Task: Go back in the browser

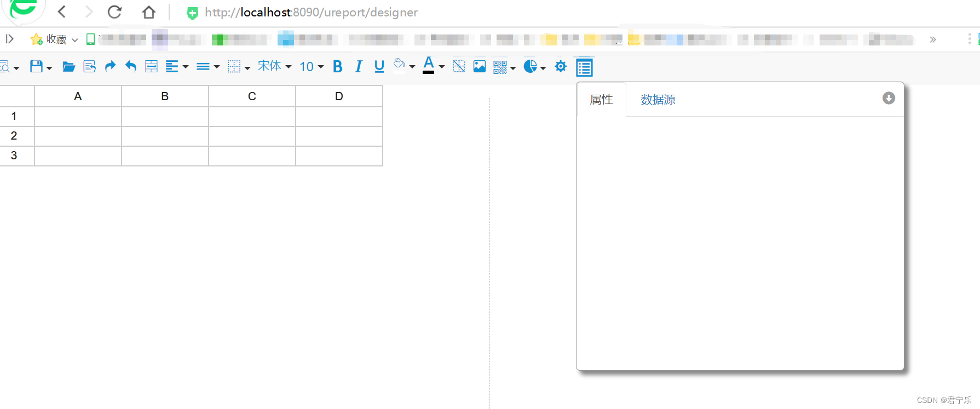Action: click(x=62, y=11)
